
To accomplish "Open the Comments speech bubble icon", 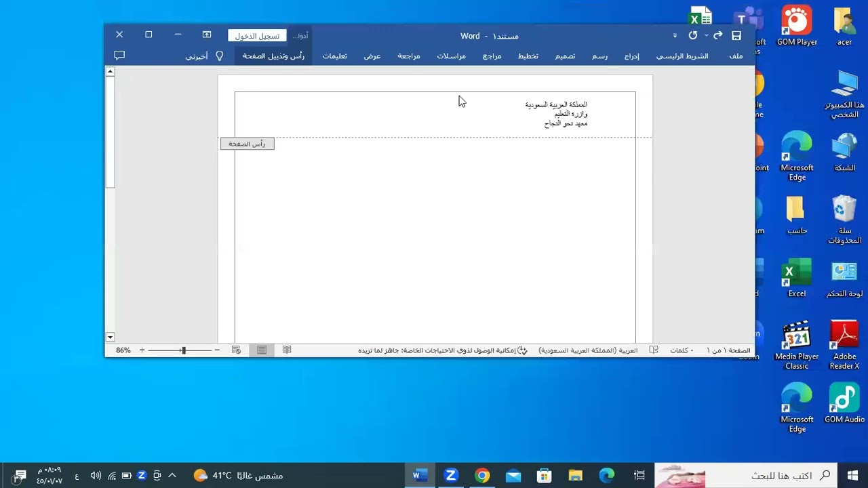I will 119,55.
